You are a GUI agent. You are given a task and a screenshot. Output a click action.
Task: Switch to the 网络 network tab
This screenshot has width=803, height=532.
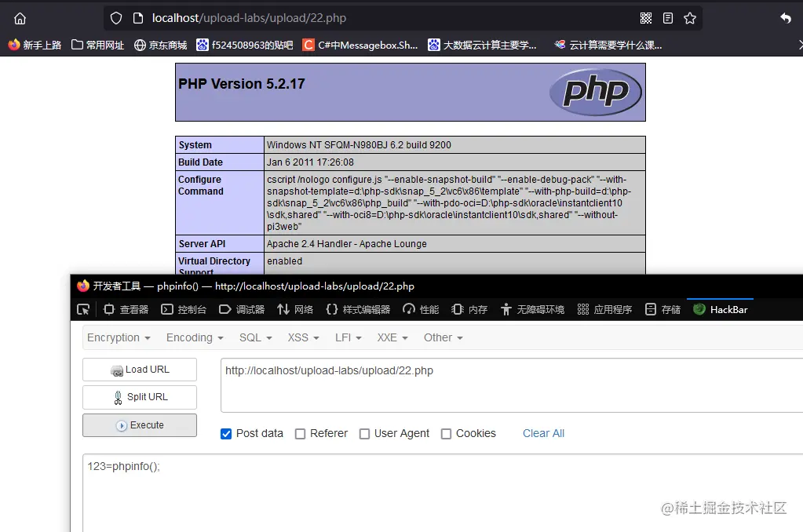pos(295,310)
